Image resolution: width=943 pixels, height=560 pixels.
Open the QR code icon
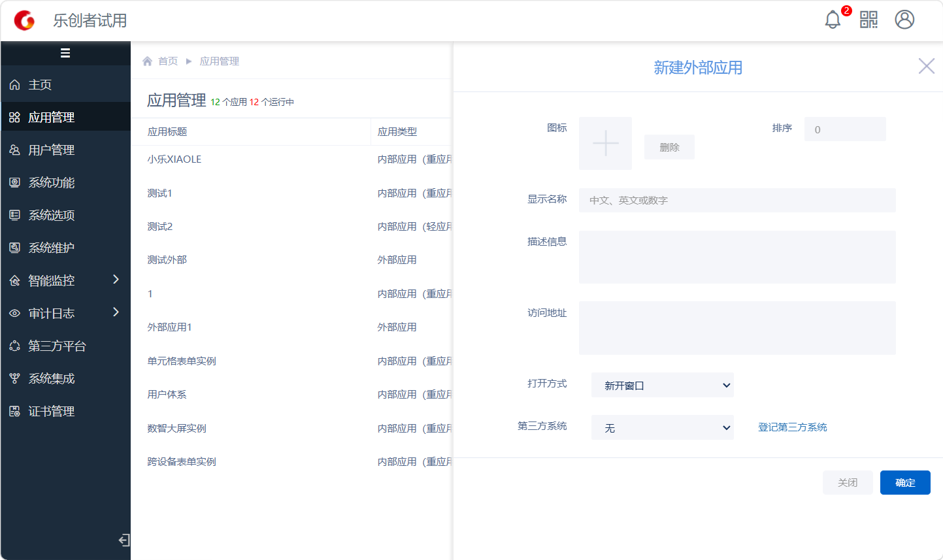tap(869, 20)
